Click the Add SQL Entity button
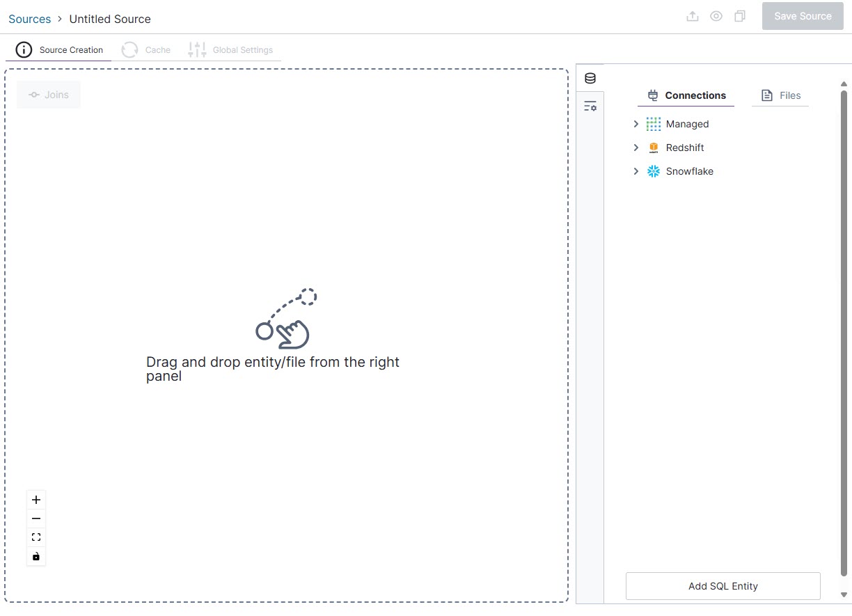This screenshot has width=852, height=616. point(723,585)
